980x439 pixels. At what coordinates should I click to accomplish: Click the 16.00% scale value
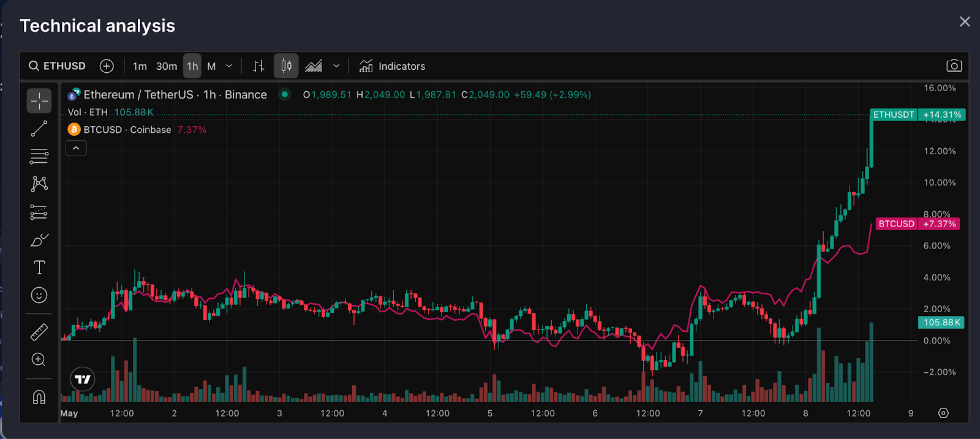940,88
